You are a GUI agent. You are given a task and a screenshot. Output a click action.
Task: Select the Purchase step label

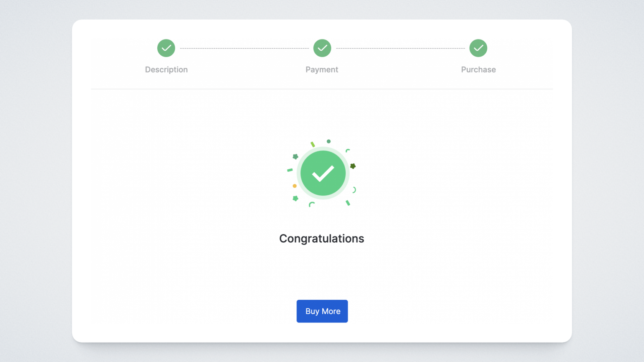pos(478,70)
